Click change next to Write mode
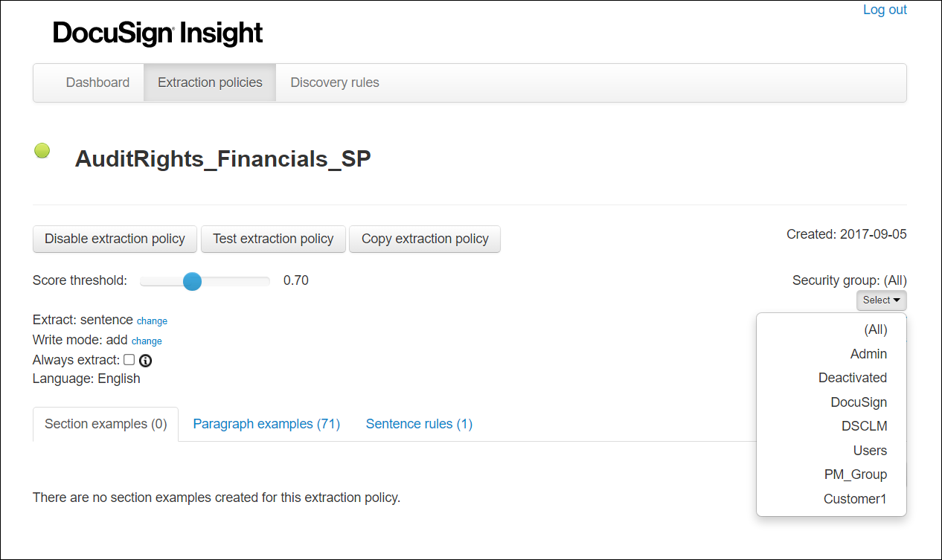This screenshot has height=560, width=942. click(147, 341)
